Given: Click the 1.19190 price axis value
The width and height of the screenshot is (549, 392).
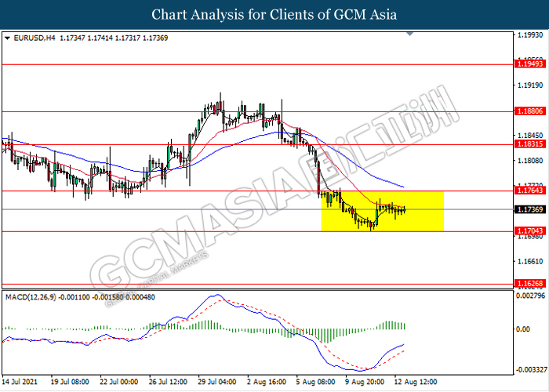Looking at the screenshot, I should coord(530,85).
